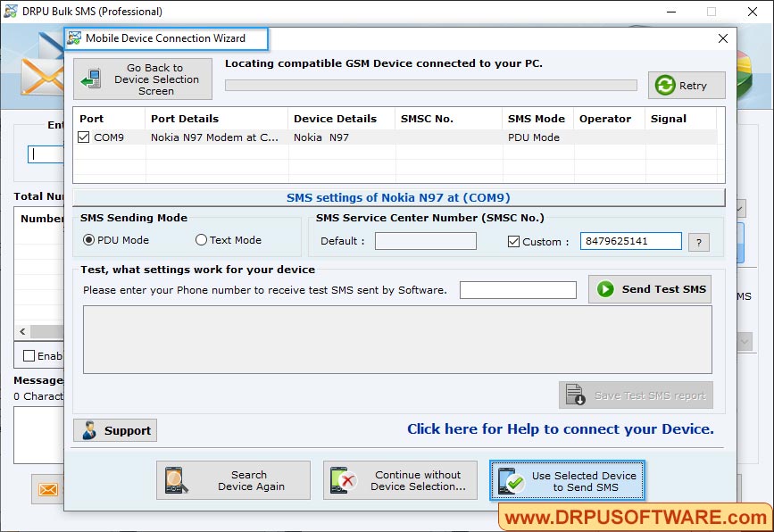Click the left scroll arrow in the numbers panel
This screenshot has height=532, width=774.
pyautogui.click(x=22, y=331)
